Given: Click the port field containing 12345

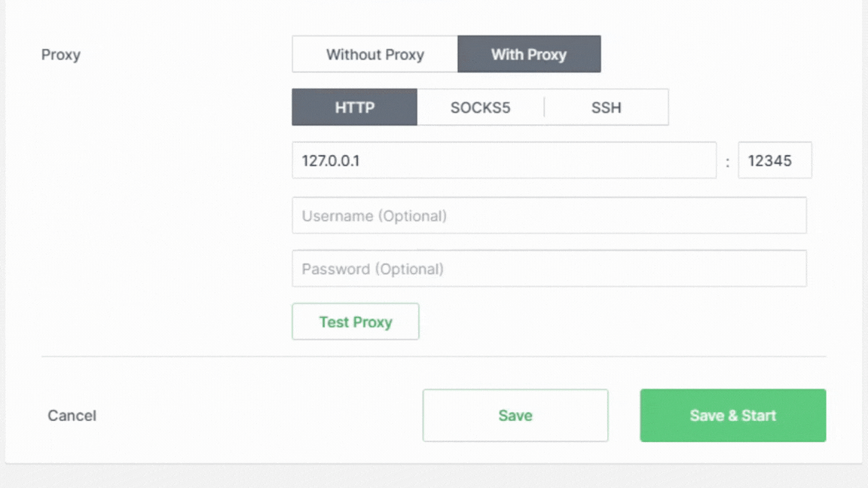Looking at the screenshot, I should (775, 160).
